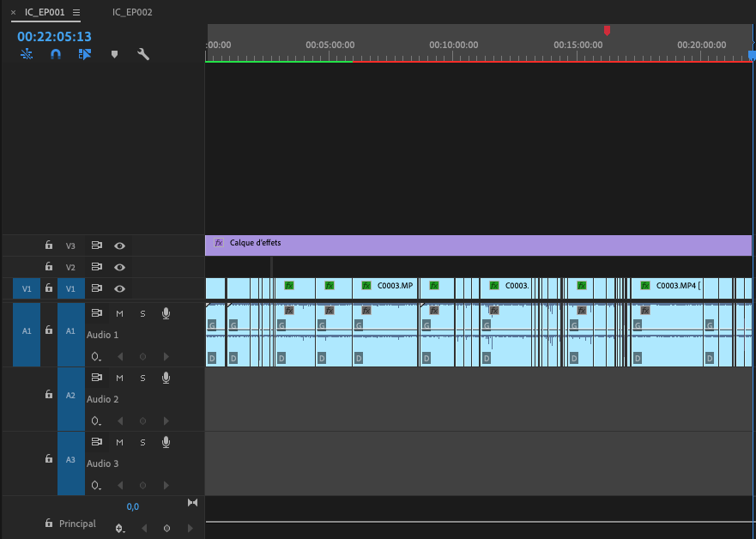Toggle lock on track A3
Image resolution: width=756 pixels, height=539 pixels.
coord(49,459)
